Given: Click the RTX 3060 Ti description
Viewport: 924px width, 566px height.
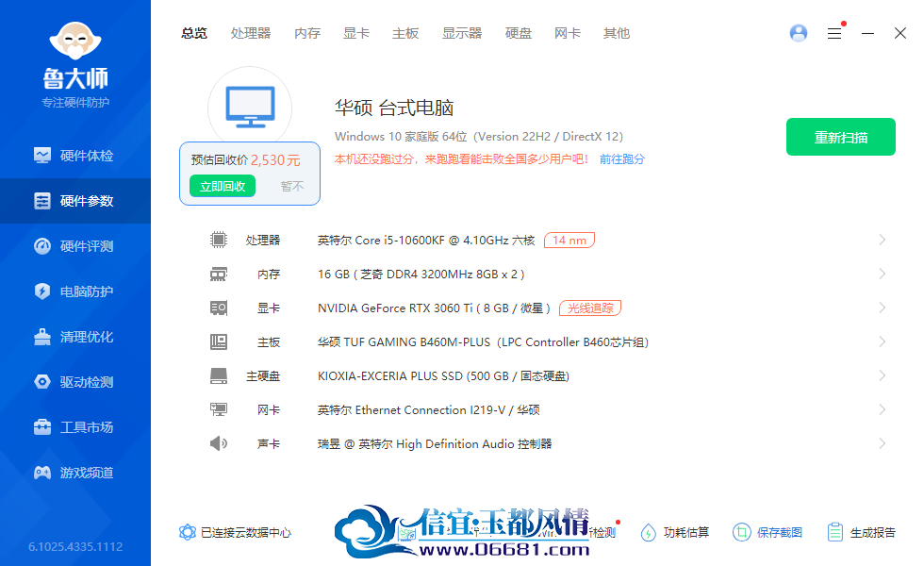Looking at the screenshot, I should (434, 308).
